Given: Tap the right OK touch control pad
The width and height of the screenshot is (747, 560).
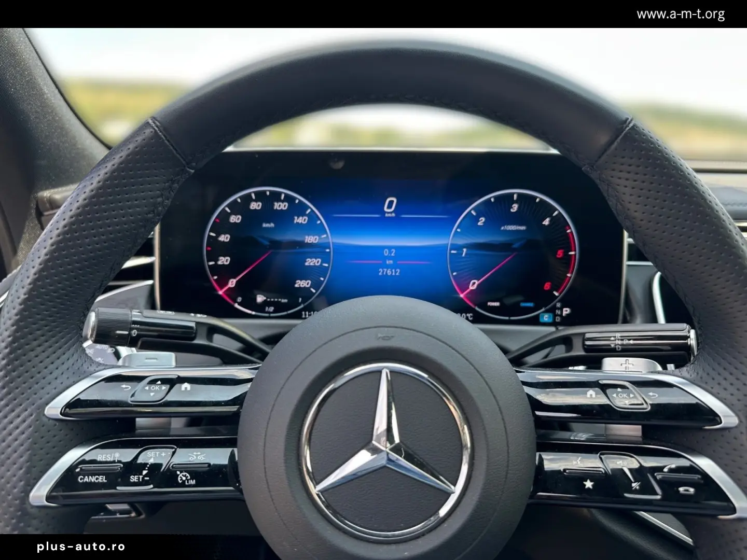Looking at the screenshot, I should click(x=622, y=395).
